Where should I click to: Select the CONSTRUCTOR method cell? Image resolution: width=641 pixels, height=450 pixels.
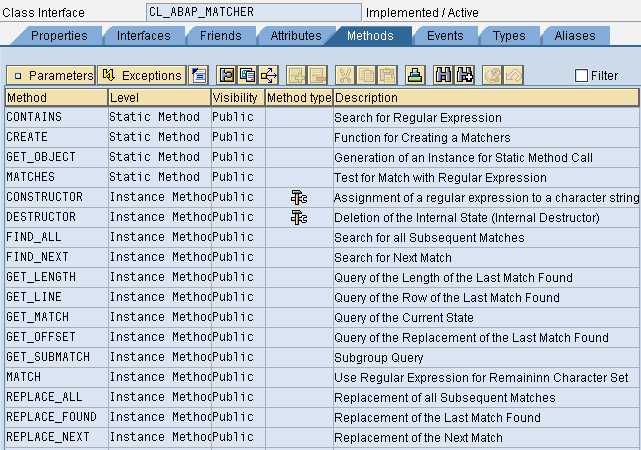(x=56, y=197)
